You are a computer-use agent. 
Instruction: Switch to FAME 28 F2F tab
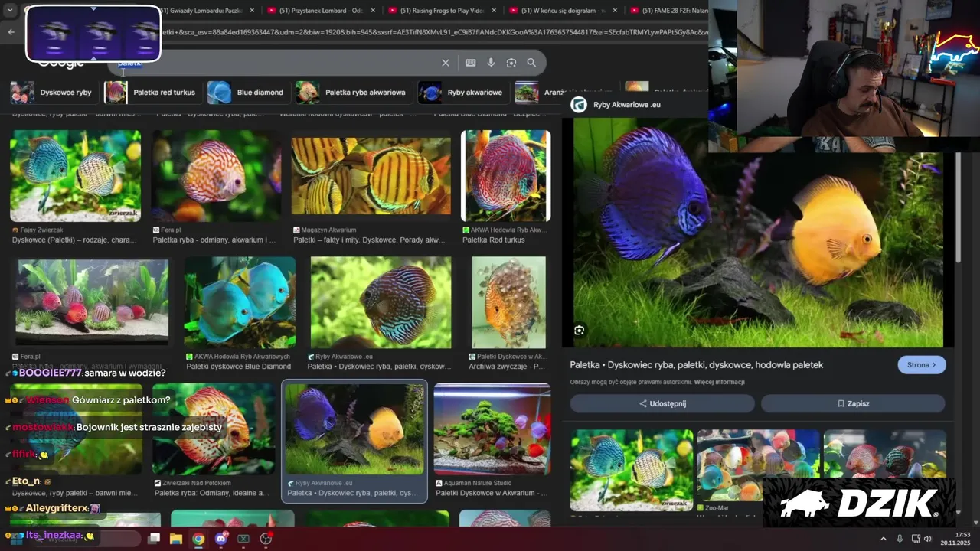(x=668, y=11)
